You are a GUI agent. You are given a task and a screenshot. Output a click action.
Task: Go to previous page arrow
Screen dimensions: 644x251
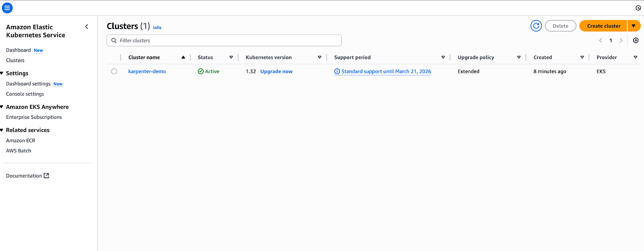pos(600,41)
